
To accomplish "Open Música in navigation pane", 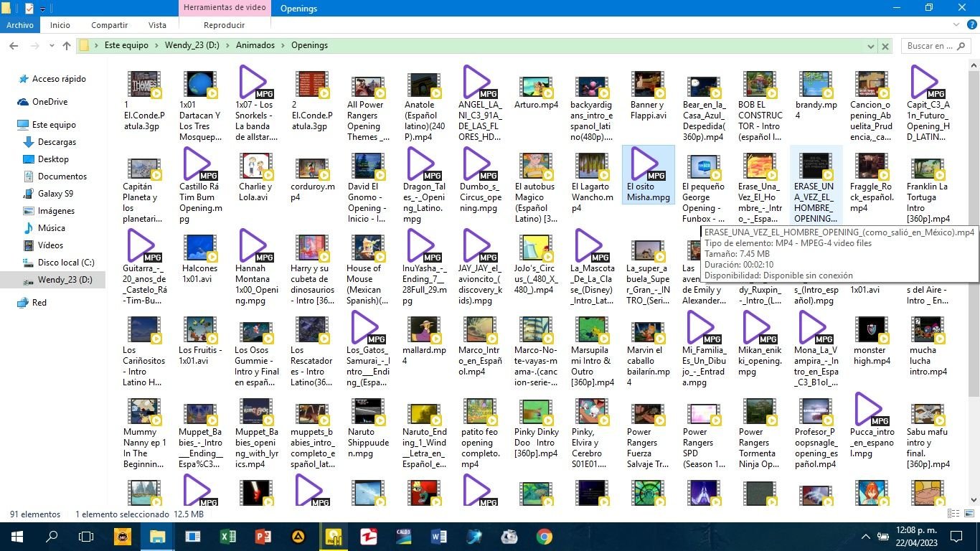I will (52, 228).
